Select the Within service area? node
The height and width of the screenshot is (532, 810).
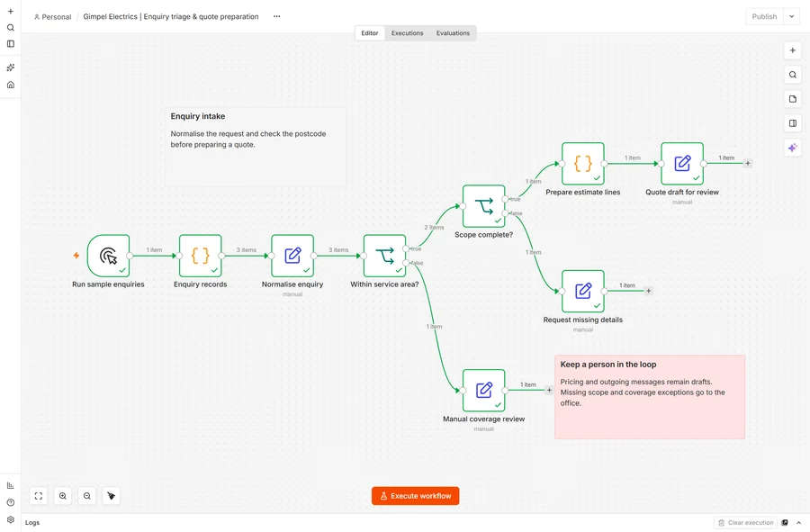pos(385,256)
